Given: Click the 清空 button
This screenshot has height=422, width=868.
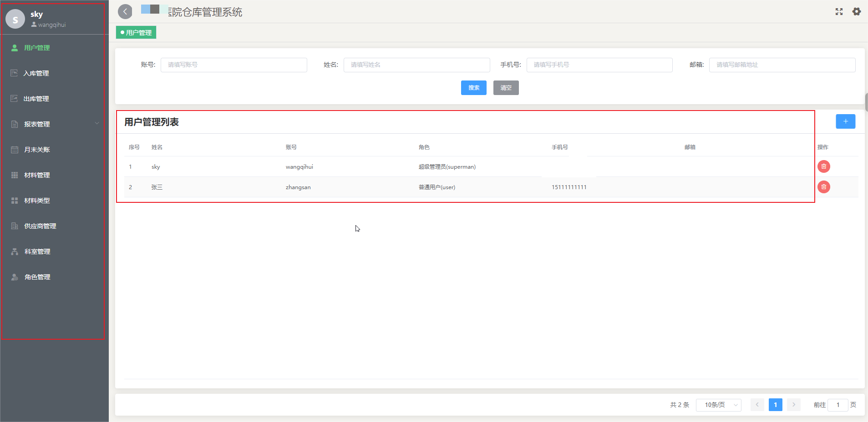Looking at the screenshot, I should coord(506,88).
